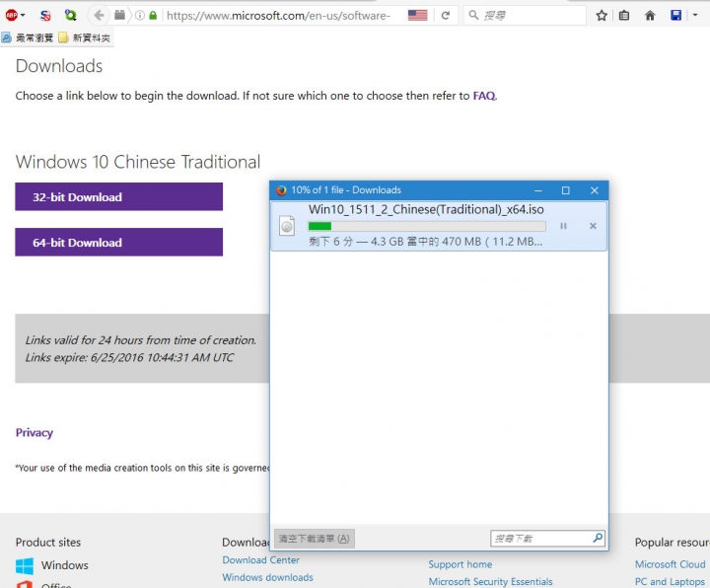Open the PC and Laptops link
Image resolution: width=710 pixels, height=588 pixels.
pos(670,582)
